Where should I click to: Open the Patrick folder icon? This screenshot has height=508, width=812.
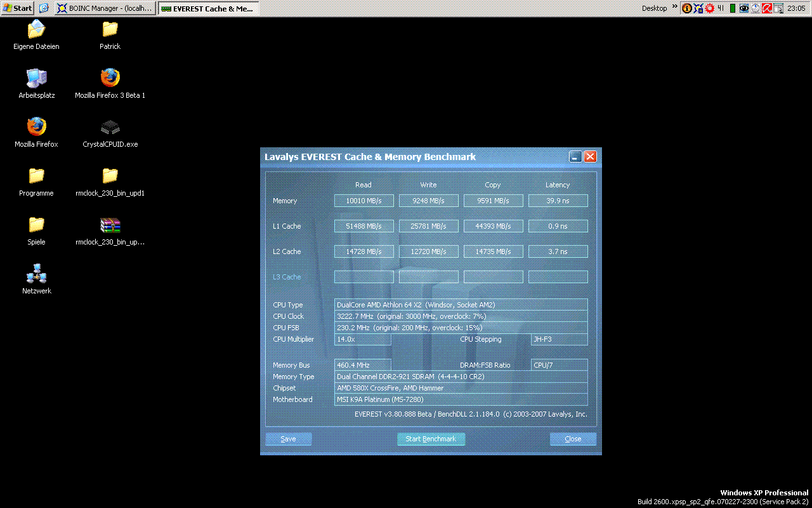pos(110,29)
